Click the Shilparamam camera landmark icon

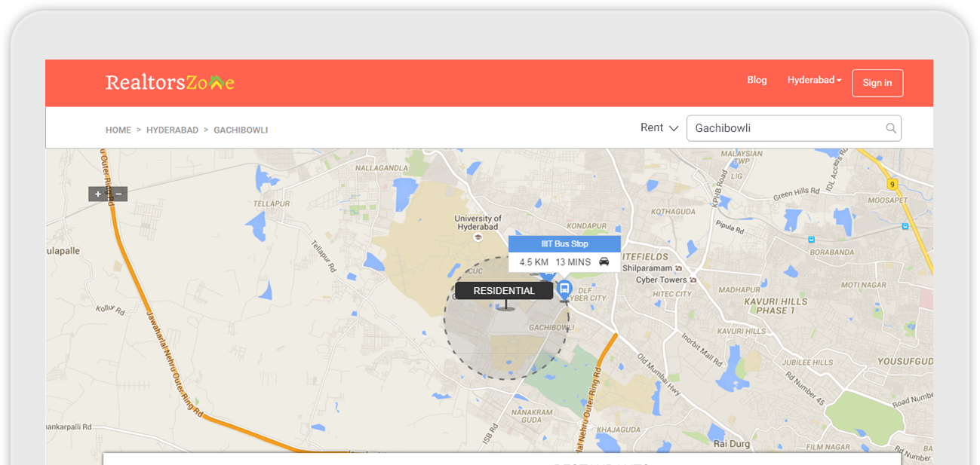(x=680, y=268)
